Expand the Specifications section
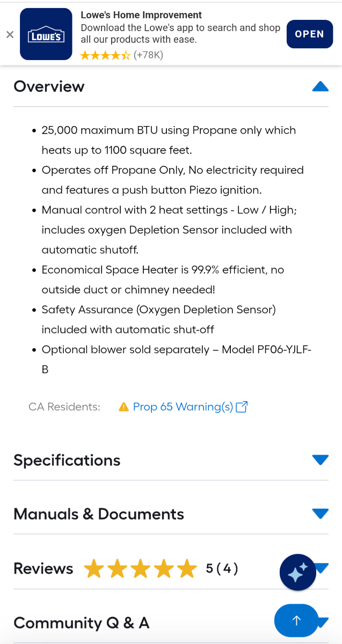342x644 pixels. coord(320,459)
